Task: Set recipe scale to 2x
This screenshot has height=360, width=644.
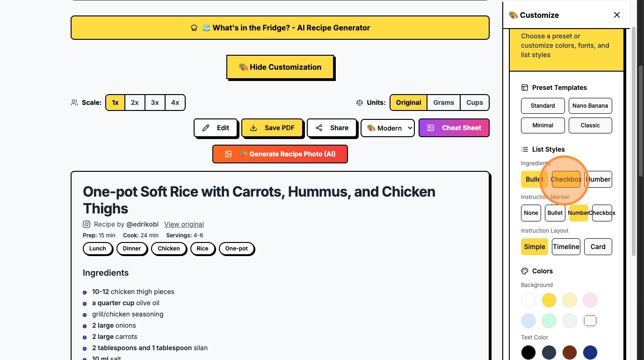Action: click(x=135, y=103)
